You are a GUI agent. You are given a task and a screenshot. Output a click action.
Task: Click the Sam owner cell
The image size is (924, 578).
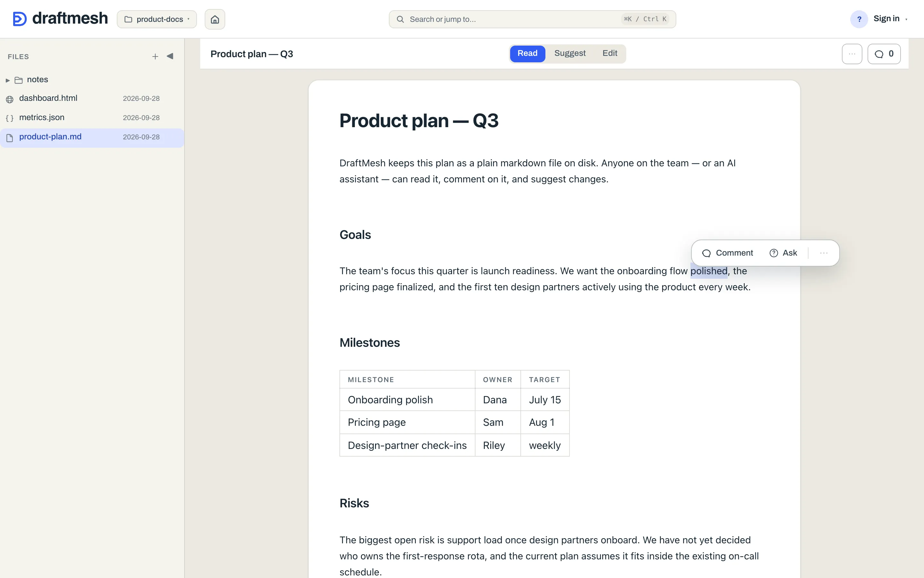pos(498,422)
